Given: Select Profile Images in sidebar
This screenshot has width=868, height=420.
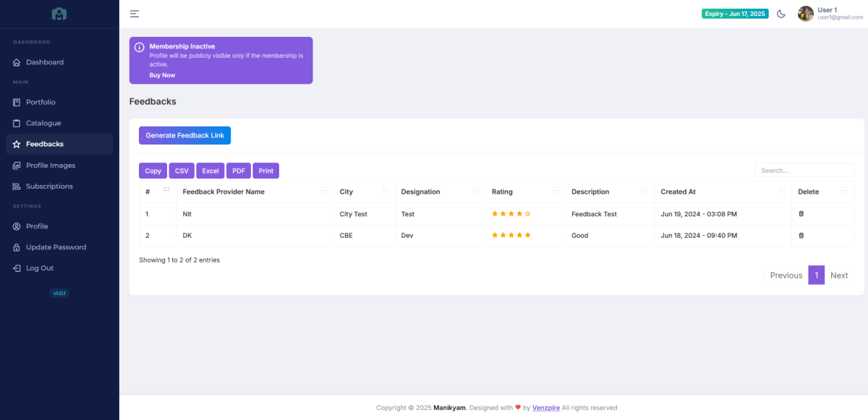Looking at the screenshot, I should click(51, 166).
